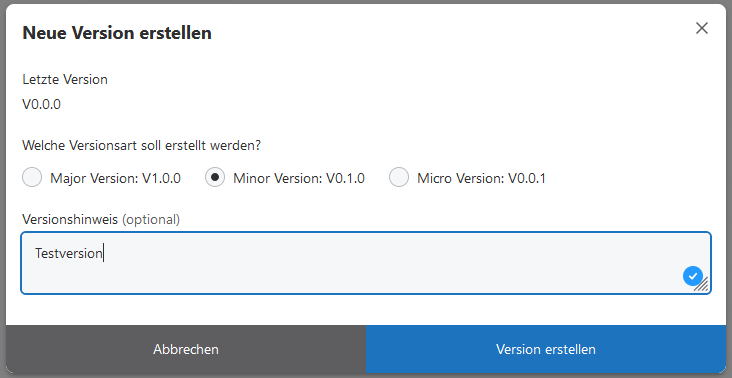
Task: Select the Minor Version radio circle
Action: tap(215, 177)
